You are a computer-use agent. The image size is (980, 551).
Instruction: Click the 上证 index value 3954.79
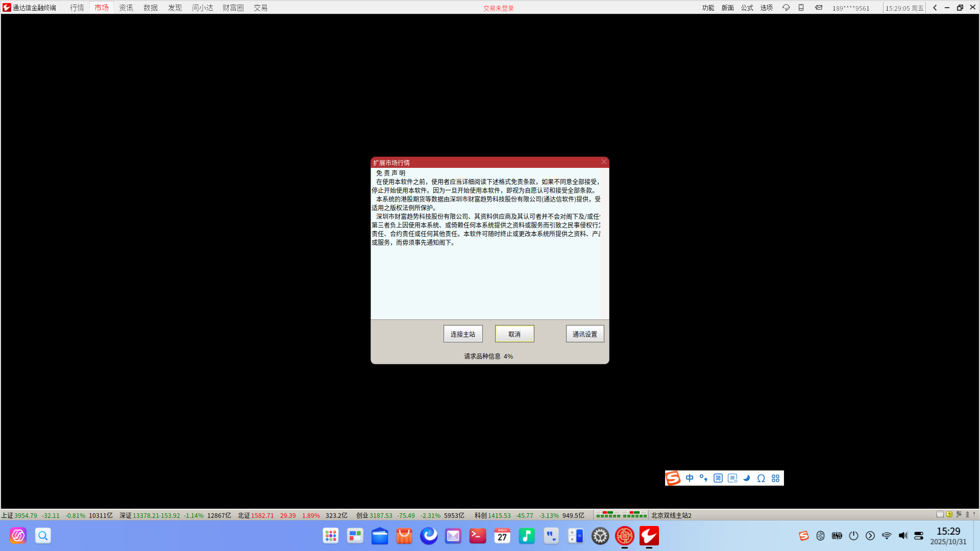26,515
